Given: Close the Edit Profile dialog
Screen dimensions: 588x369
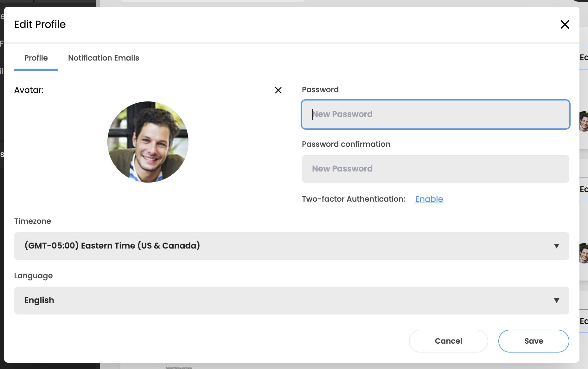Looking at the screenshot, I should coord(565,24).
